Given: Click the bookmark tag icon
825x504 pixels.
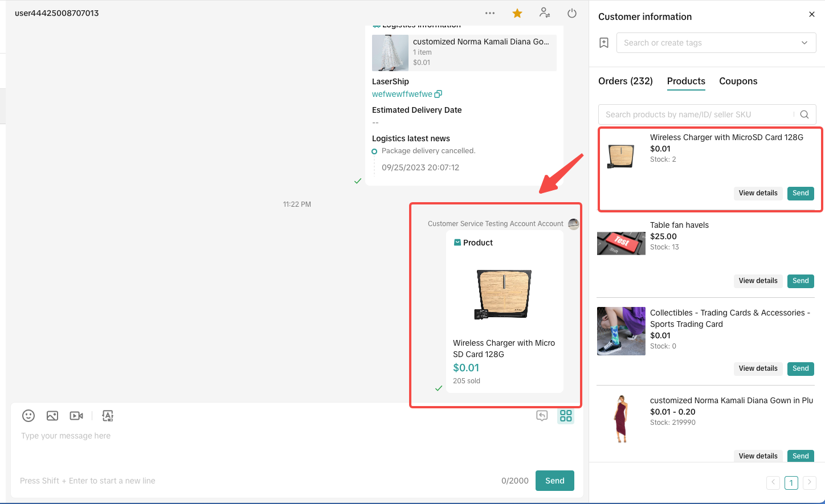Looking at the screenshot, I should coord(604,43).
